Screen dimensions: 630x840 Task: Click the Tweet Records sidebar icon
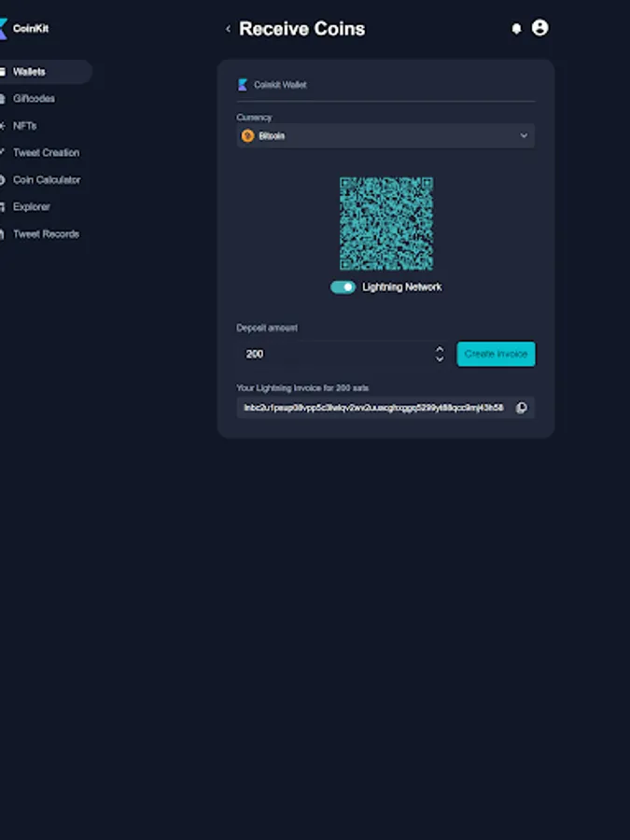(x=2, y=234)
